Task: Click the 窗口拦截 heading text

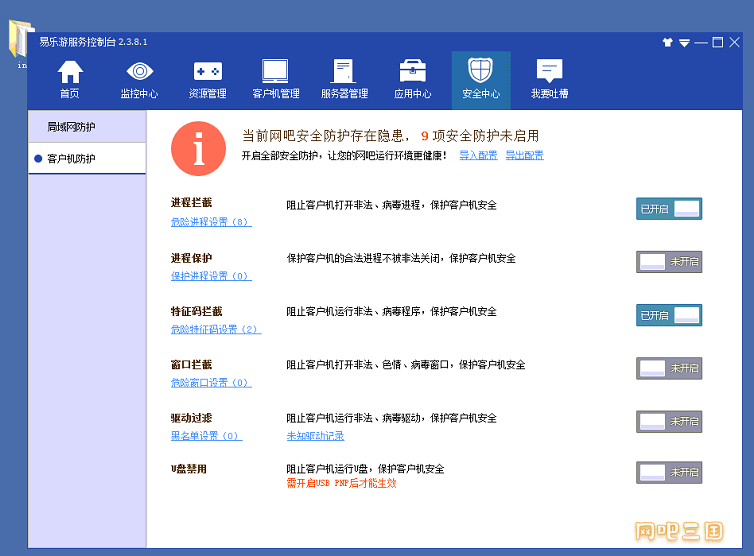Action: click(x=191, y=365)
